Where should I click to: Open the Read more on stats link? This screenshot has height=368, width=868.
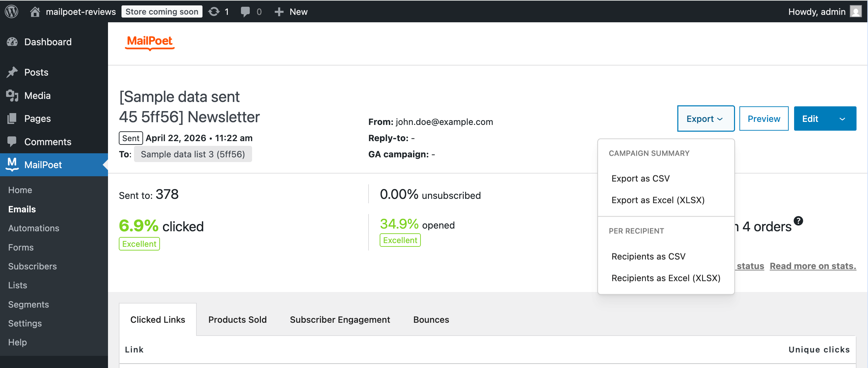(x=813, y=266)
